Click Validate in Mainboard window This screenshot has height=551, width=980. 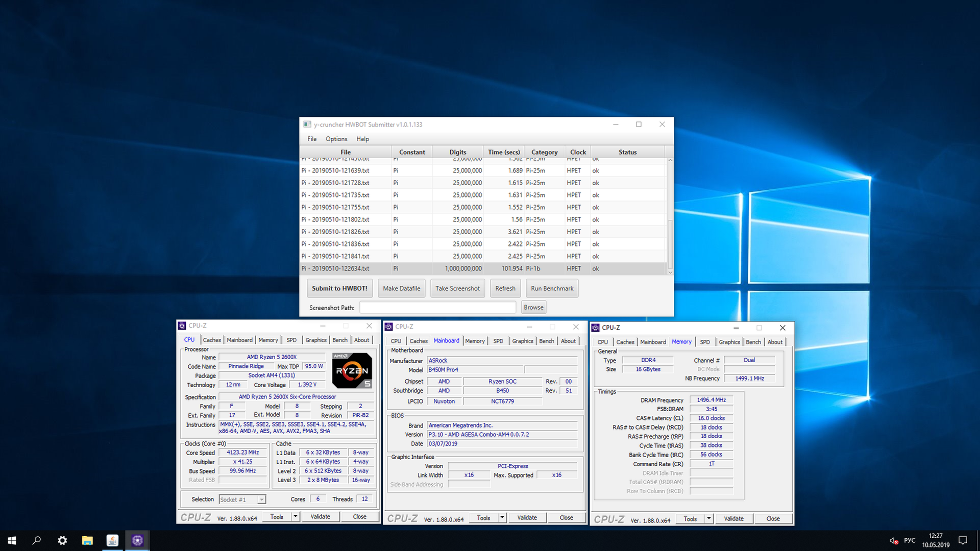pos(527,518)
